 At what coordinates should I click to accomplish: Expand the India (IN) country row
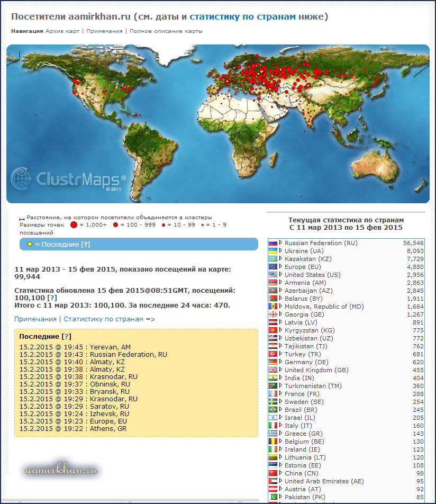(281, 378)
